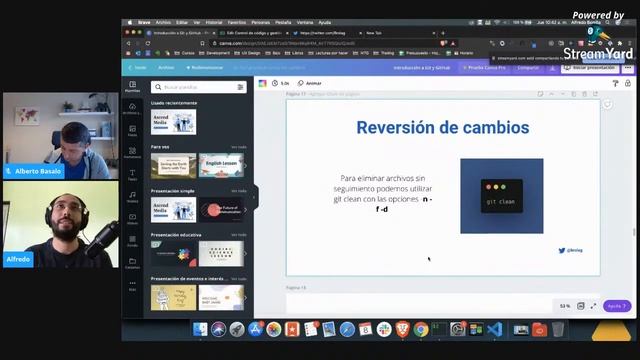
Task: Open the Más (three dots) sidebar item
Action: pyautogui.click(x=132, y=285)
